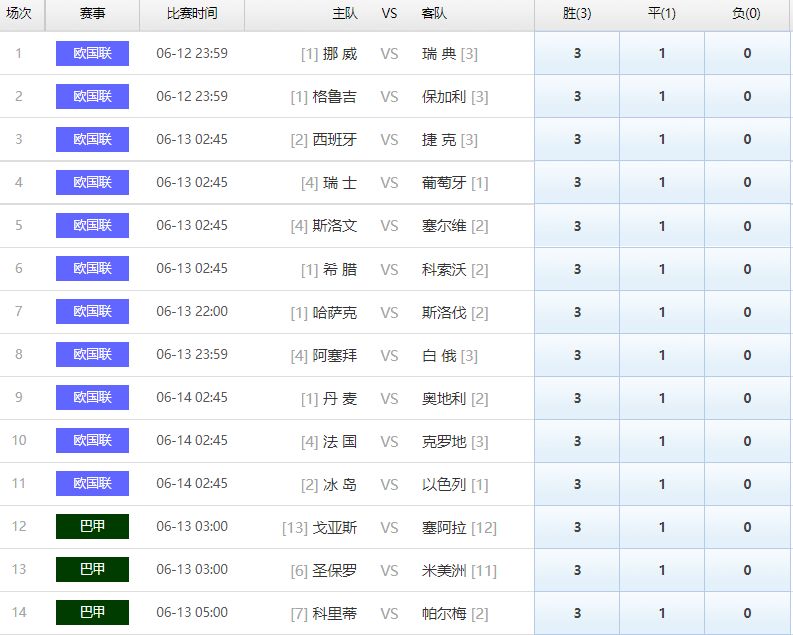Select draw (1) for 挪威 vs 瑞典
The width and height of the screenshot is (793, 635).
pyautogui.click(x=662, y=53)
